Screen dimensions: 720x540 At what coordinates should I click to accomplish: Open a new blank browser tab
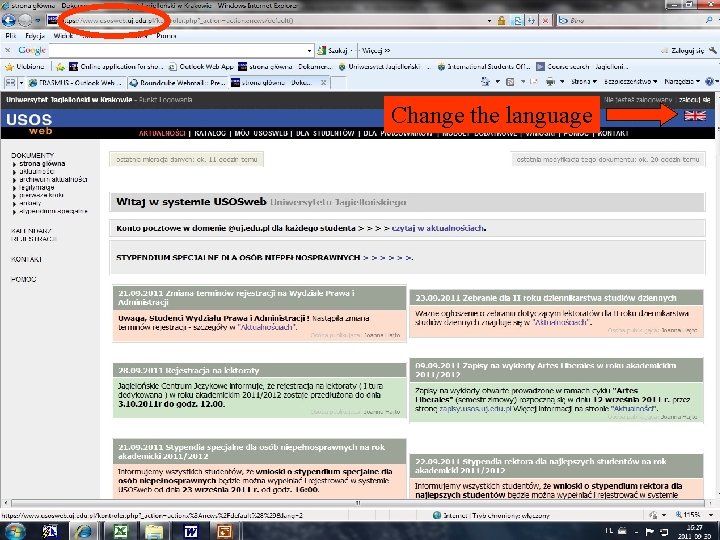tap(338, 83)
